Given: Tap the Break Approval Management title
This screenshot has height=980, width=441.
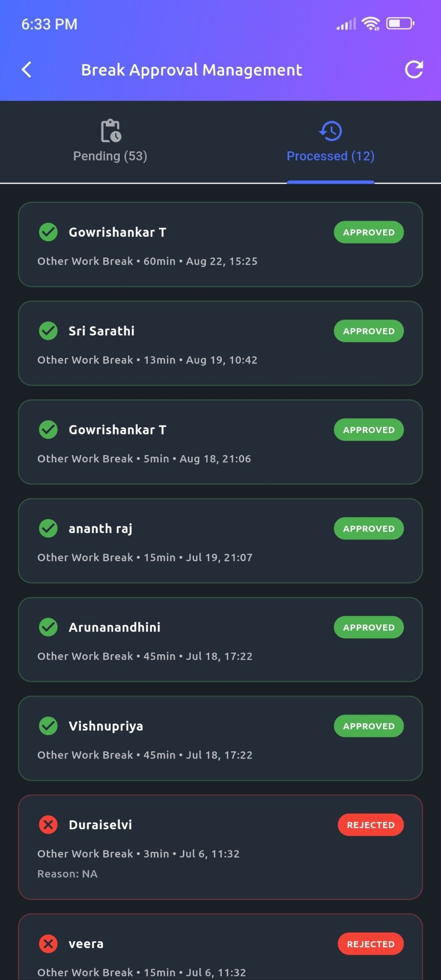Looking at the screenshot, I should coord(192,70).
